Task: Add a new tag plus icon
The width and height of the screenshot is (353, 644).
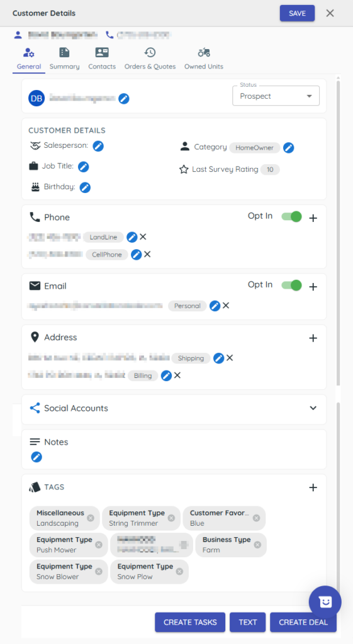Action: click(x=313, y=487)
